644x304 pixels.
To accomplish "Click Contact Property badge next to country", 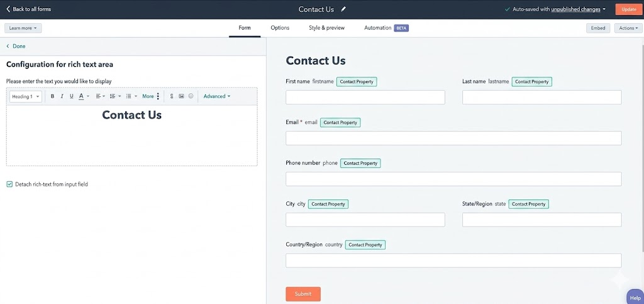I will [x=365, y=245].
